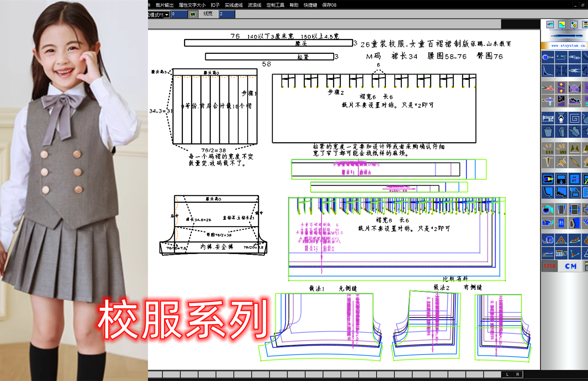The image size is (588, 381).
Task: Select the curved ruler icon
Action: (x=575, y=240)
